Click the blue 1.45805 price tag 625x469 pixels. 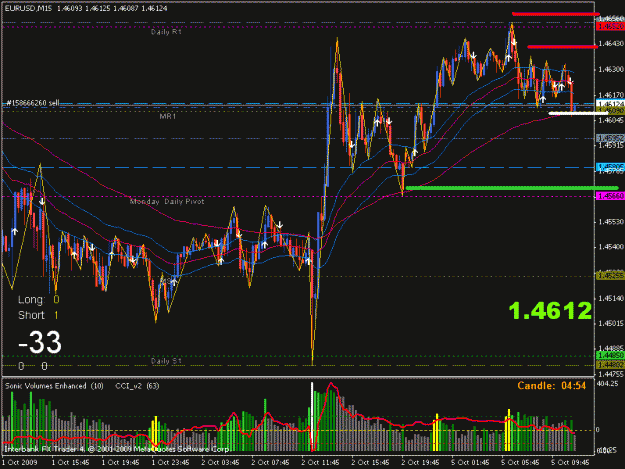click(x=610, y=166)
